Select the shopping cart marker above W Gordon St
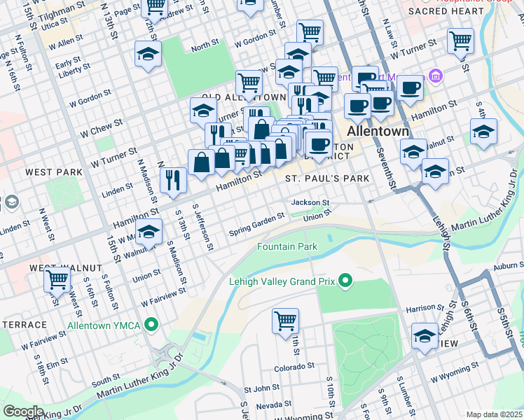The width and height of the screenshot is (524, 420). pos(310,34)
